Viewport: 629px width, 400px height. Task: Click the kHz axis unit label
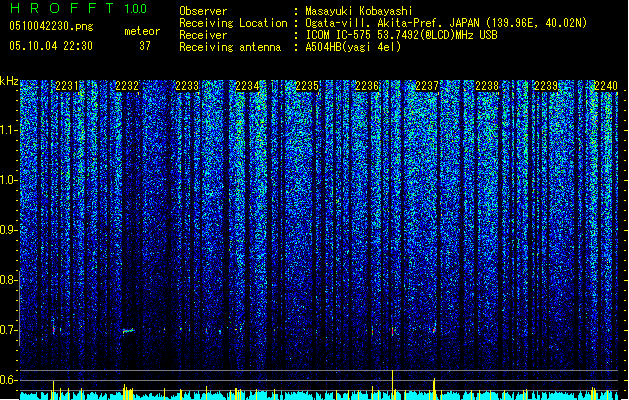click(9, 81)
